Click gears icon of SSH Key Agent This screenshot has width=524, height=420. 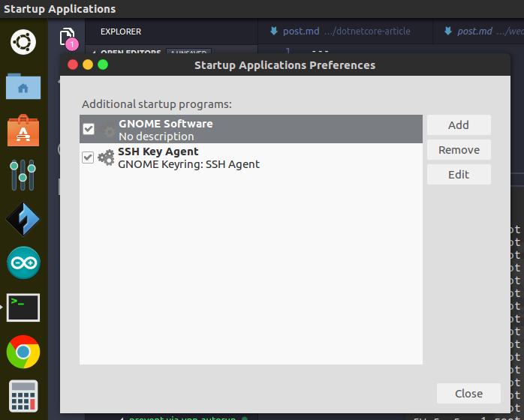tap(106, 157)
